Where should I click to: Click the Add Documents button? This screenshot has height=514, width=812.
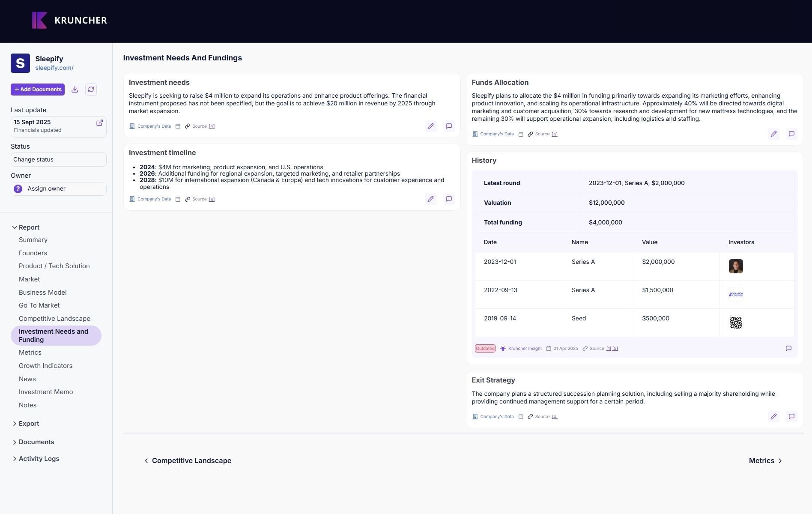click(x=38, y=90)
